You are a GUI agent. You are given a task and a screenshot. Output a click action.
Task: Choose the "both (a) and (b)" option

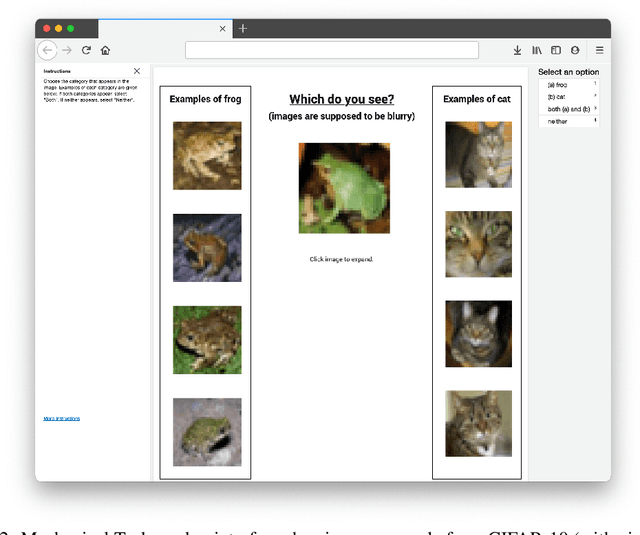click(x=567, y=108)
